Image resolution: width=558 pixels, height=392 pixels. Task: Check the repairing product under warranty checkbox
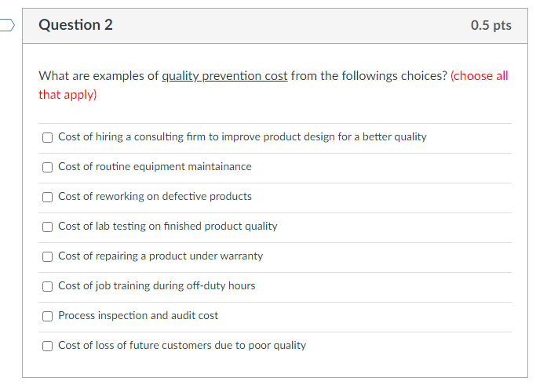point(48,256)
